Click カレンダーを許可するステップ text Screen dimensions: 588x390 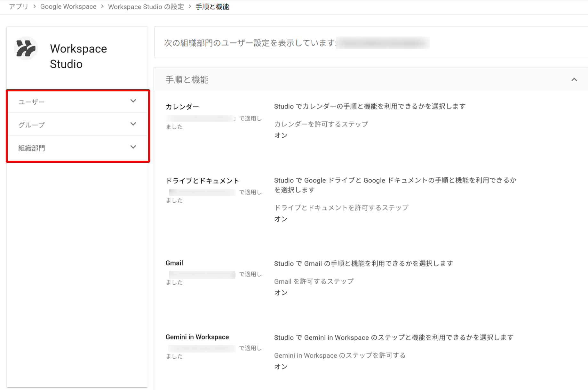click(321, 124)
